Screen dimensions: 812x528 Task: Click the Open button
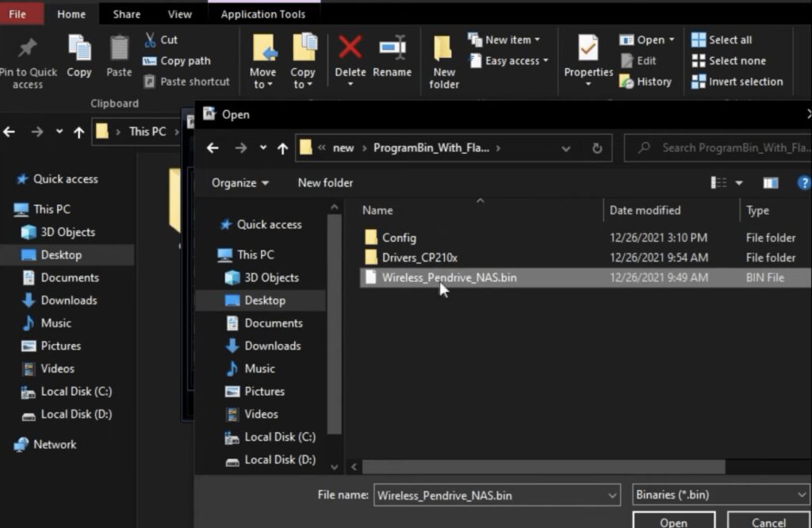tap(674, 520)
